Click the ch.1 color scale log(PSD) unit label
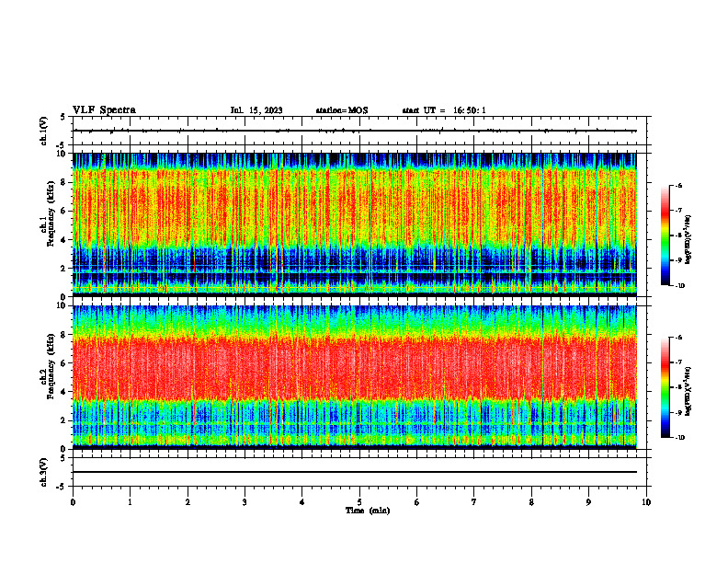Image resolution: width=728 pixels, height=563 pixels. (688, 240)
